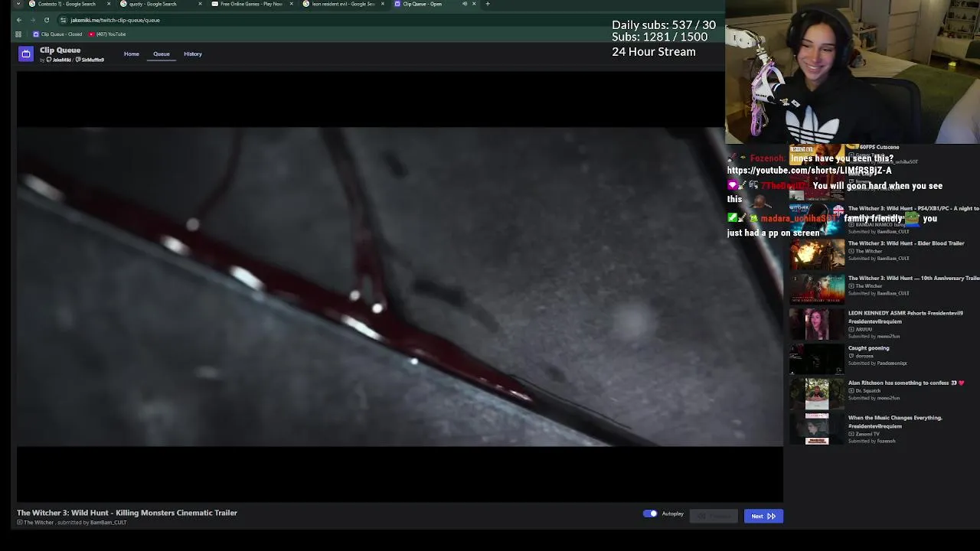Screen dimensions: 980x551
Task: Click the tab audio speaker icon
Action: tap(465, 4)
